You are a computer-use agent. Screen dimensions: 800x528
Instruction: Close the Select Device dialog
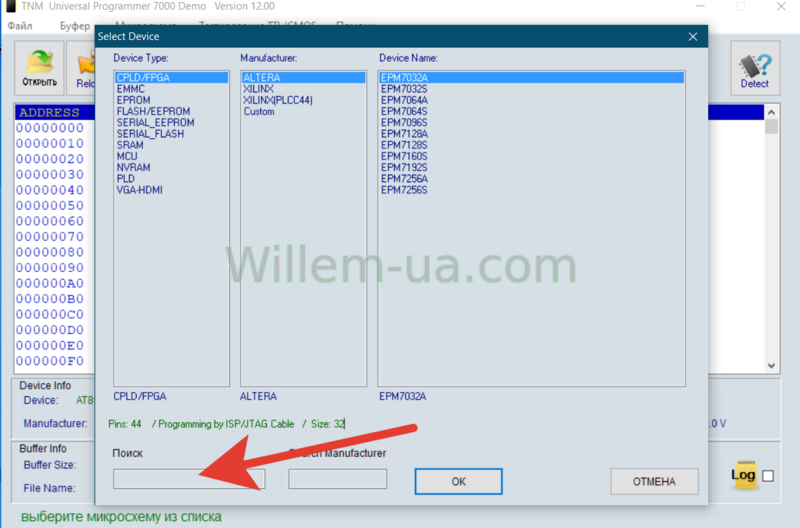tap(692, 36)
